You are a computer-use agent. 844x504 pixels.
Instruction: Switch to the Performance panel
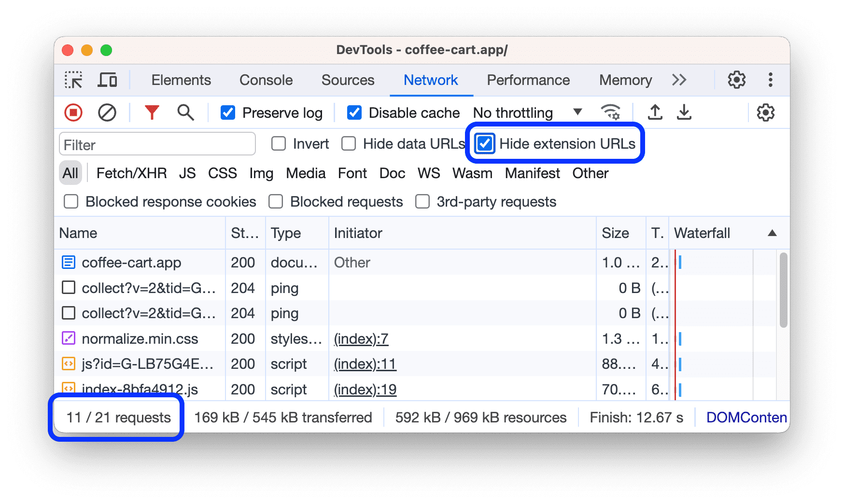pos(528,80)
